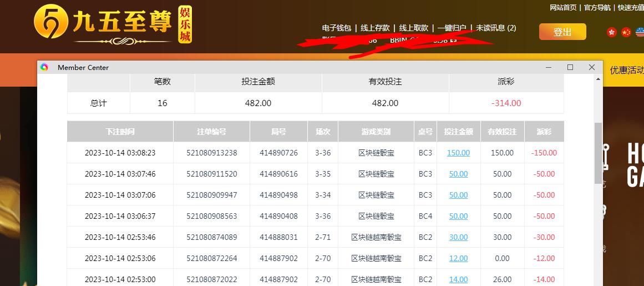The image size is (644, 286).
Task: Open the 30.00 bet amount link
Action: pos(458,237)
